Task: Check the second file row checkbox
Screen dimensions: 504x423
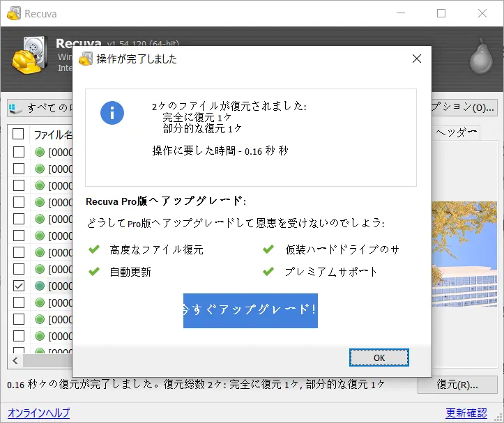Action: click(x=19, y=169)
